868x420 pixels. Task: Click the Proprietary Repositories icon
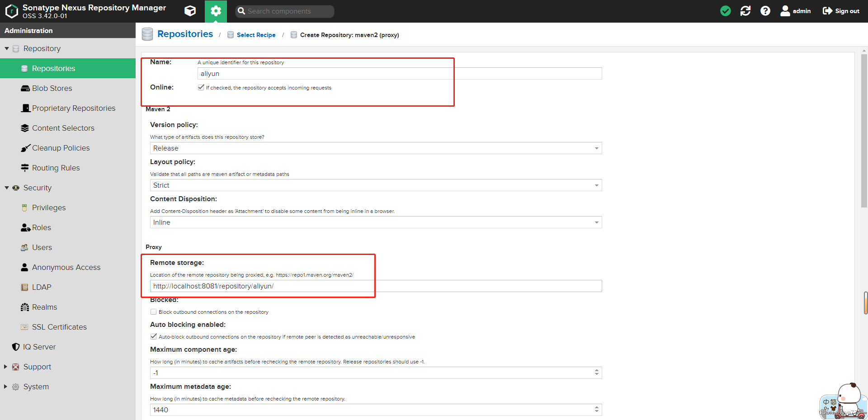(x=26, y=108)
